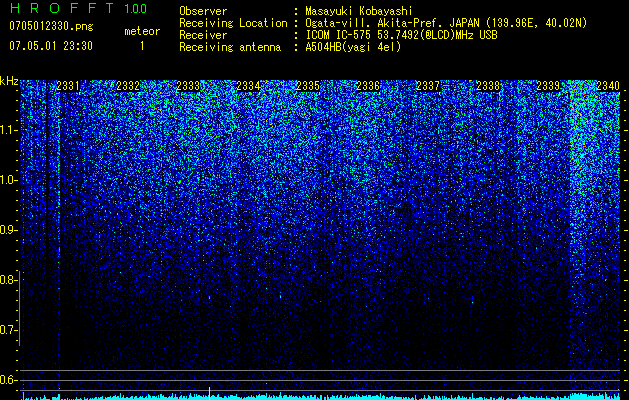This screenshot has width=629, height=400.
Task: Click the A504HB(yagi 4el) text
Action: [353, 47]
